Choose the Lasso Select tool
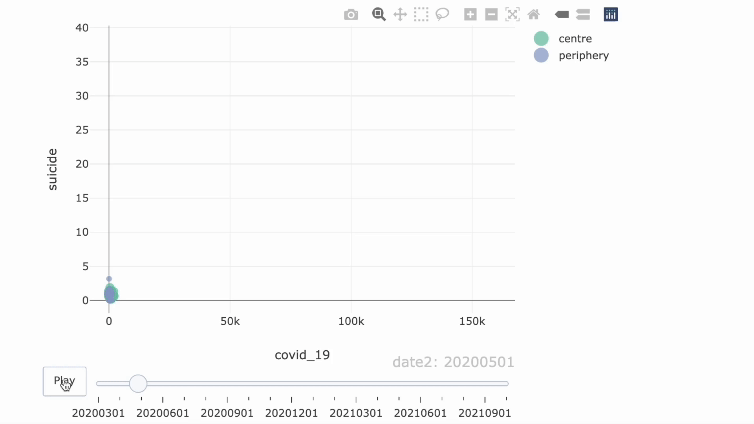The height and width of the screenshot is (424, 754). click(x=442, y=14)
